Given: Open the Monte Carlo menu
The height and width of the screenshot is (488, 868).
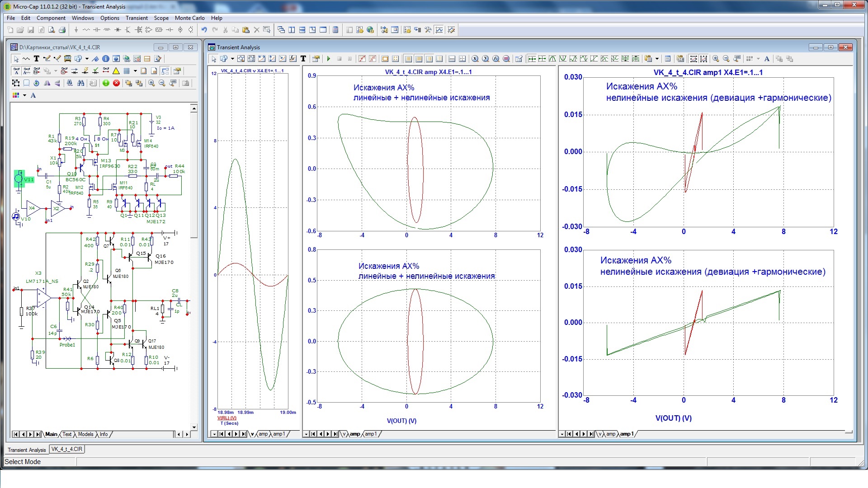Looking at the screenshot, I should pos(189,18).
